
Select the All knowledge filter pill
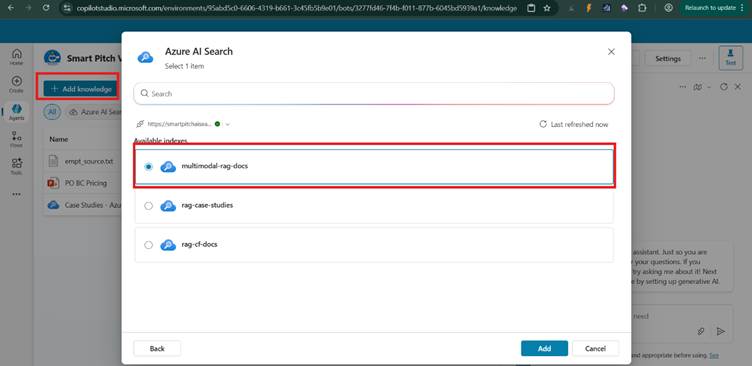tap(52, 112)
